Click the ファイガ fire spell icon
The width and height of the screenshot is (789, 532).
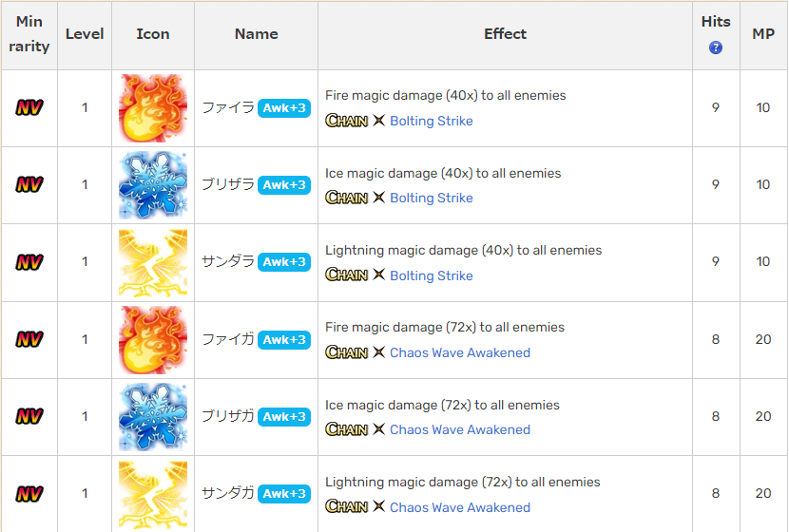[x=153, y=340]
